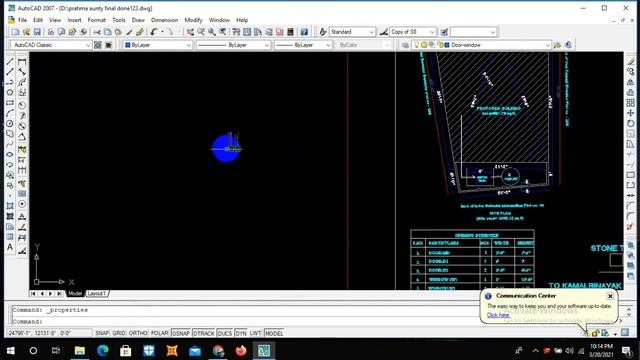Switch to the Model tab
Screen dimensions: 640x360
(75, 293)
